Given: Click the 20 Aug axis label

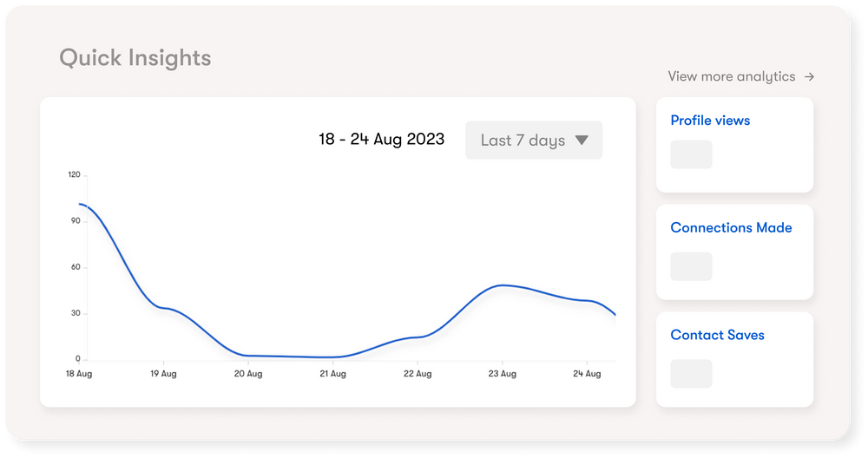Looking at the screenshot, I should pyautogui.click(x=248, y=374).
